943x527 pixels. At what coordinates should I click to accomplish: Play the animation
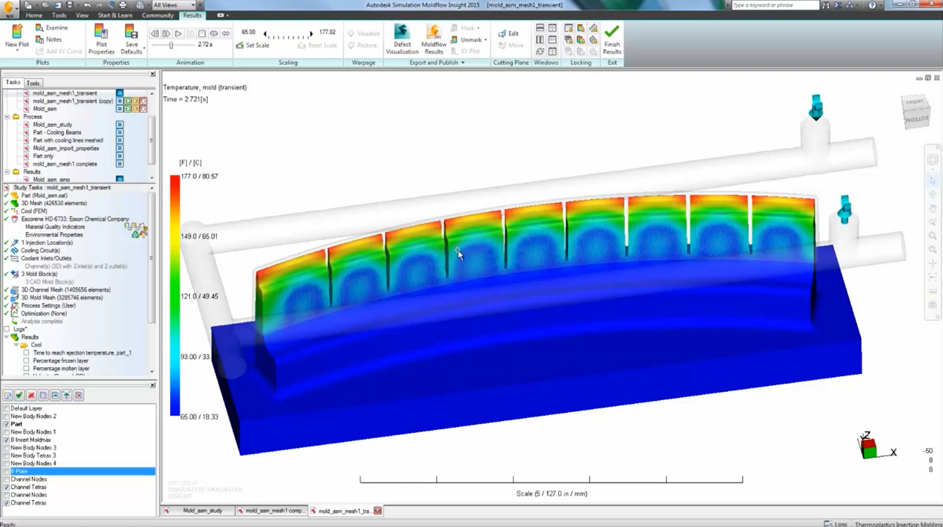point(179,34)
